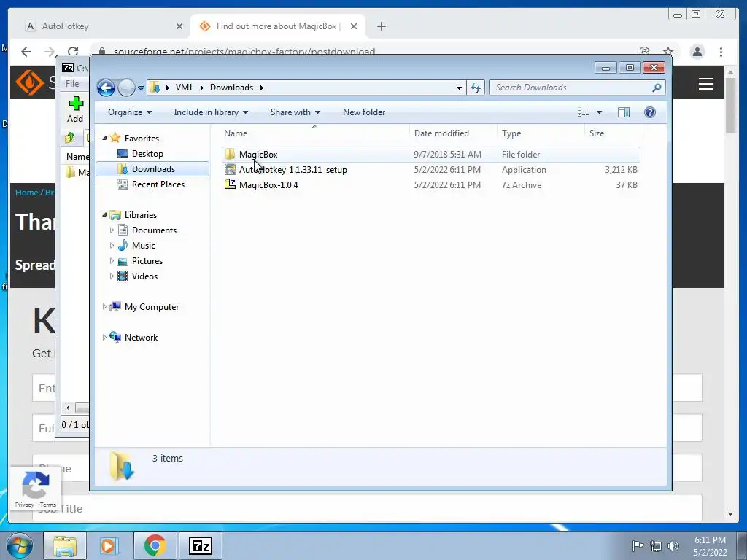Open the recent locations dropdown beside the navigation arrows
The height and width of the screenshot is (560, 747).
141,88
